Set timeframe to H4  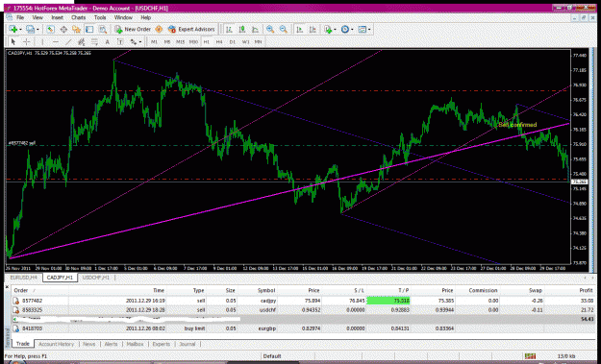pyautogui.click(x=219, y=41)
